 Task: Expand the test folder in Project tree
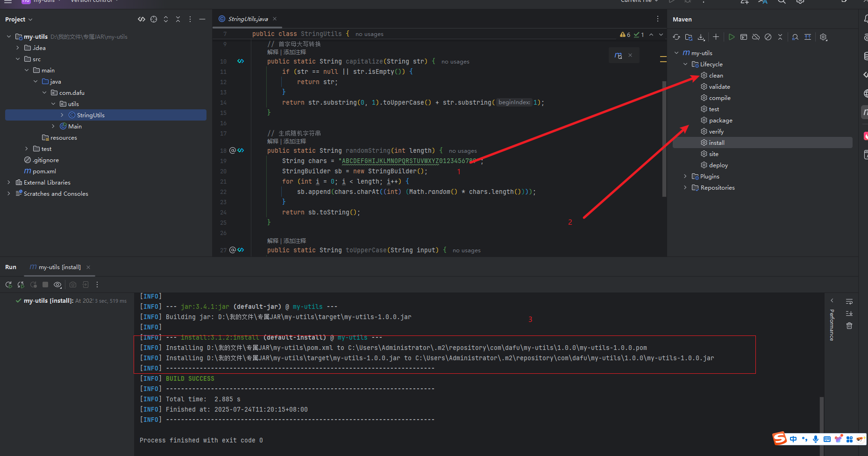coord(27,149)
